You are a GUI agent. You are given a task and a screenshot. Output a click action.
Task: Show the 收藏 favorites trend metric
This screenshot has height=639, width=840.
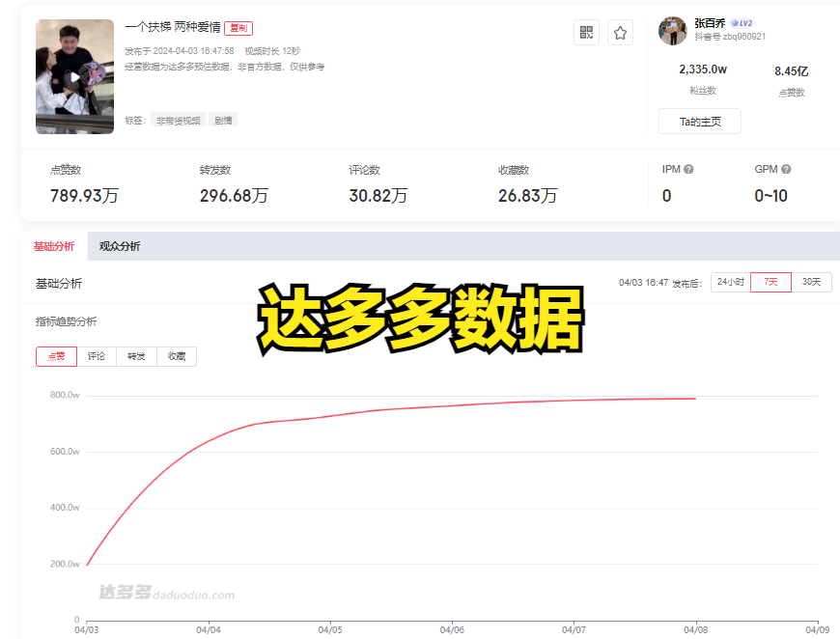point(176,356)
